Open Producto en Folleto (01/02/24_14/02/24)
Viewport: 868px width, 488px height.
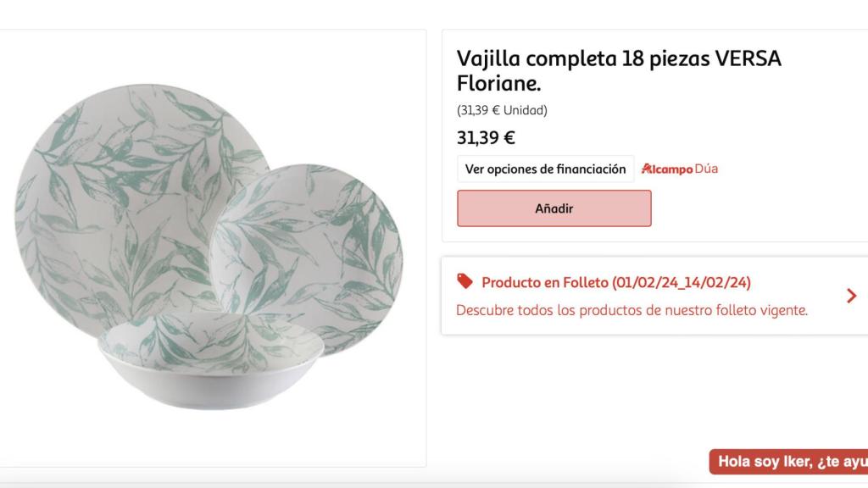coord(616,282)
